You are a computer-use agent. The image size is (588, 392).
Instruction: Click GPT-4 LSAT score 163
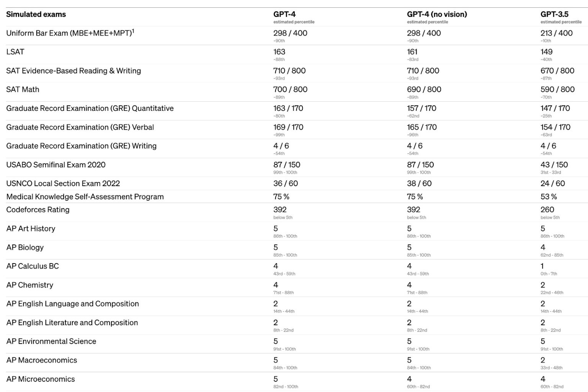click(x=279, y=52)
